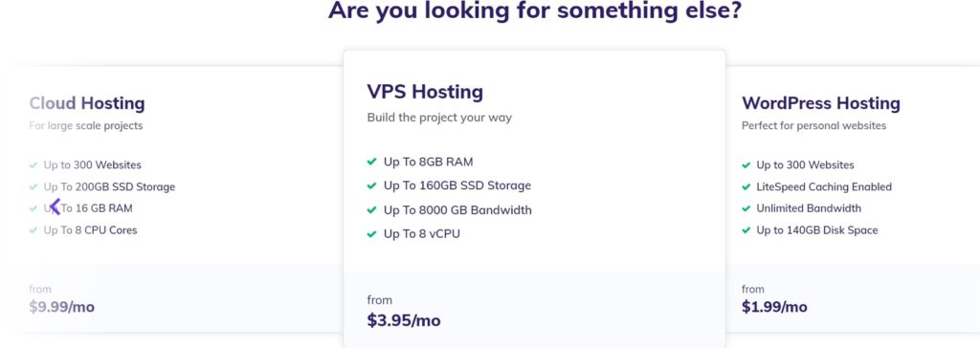Click the purple left carousel arrow

(x=55, y=207)
